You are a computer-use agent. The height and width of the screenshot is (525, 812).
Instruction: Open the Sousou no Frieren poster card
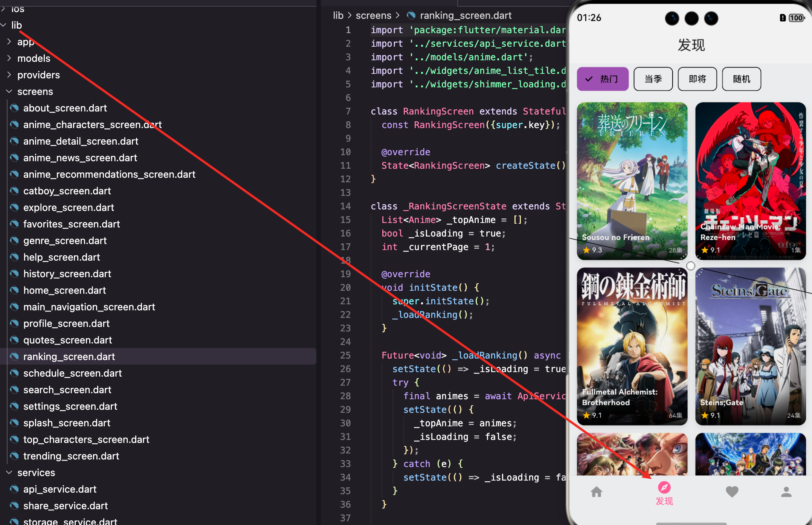[x=632, y=181]
